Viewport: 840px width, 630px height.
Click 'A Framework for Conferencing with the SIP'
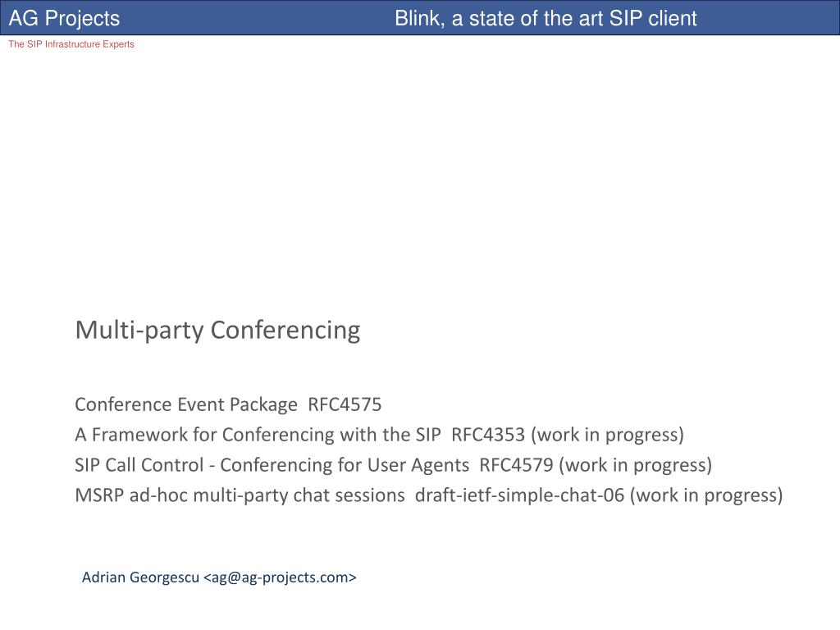click(258, 435)
